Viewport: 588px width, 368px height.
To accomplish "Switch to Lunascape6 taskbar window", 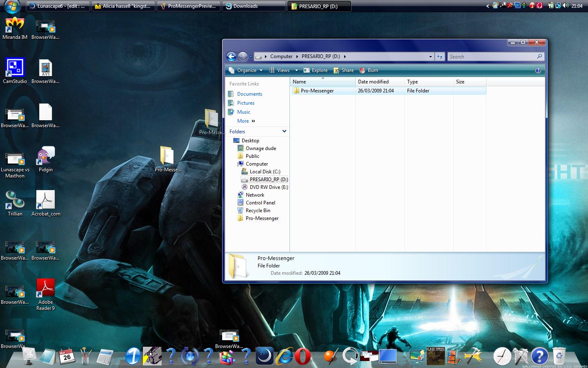I will coord(58,6).
